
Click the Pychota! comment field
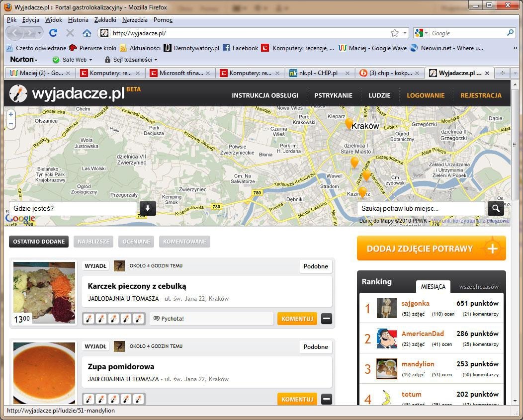coord(211,319)
